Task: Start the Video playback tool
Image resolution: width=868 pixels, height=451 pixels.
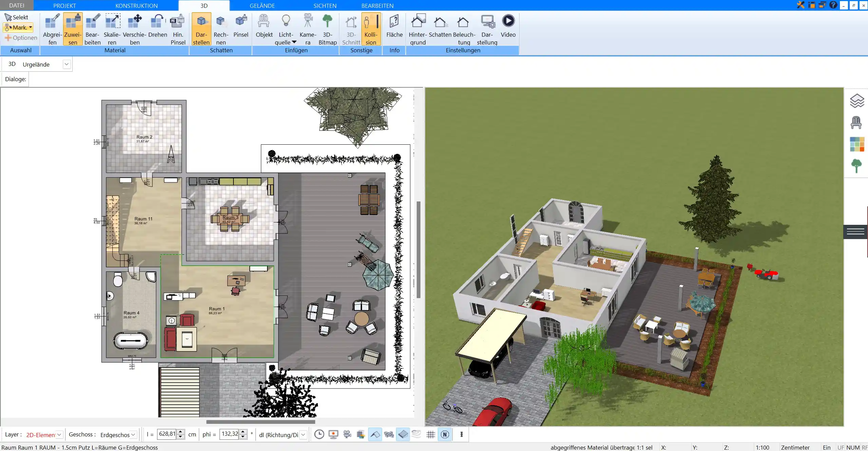Action: point(508,26)
